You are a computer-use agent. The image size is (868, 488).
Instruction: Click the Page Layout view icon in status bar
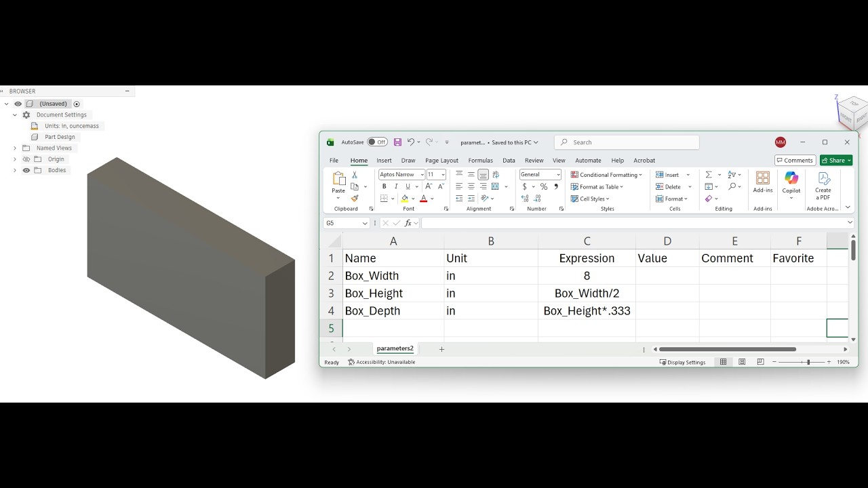coord(742,362)
